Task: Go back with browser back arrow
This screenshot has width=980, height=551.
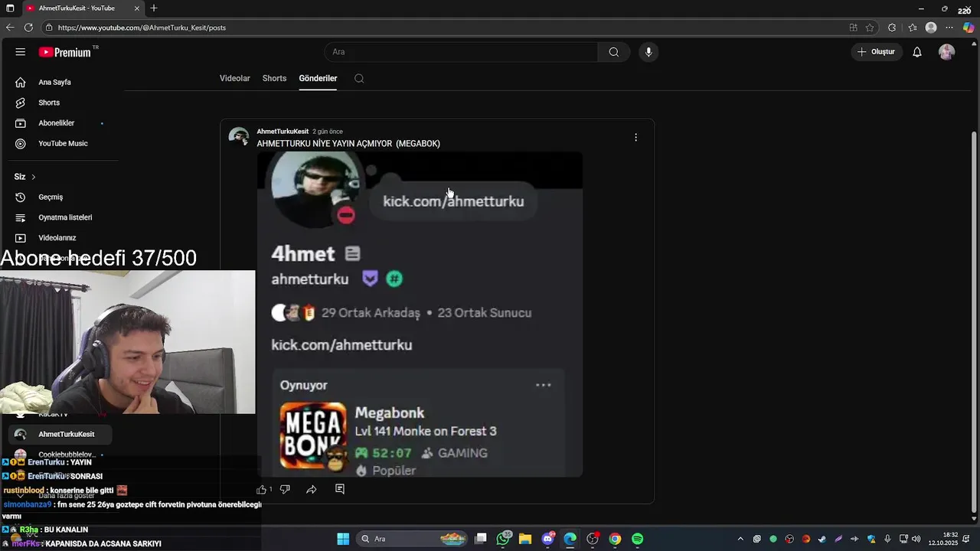Action: pyautogui.click(x=10, y=28)
